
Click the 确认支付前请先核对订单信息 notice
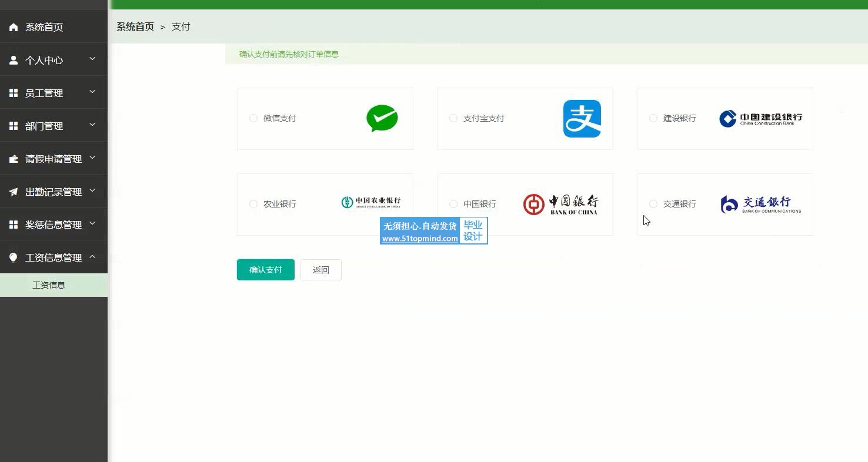click(x=289, y=54)
